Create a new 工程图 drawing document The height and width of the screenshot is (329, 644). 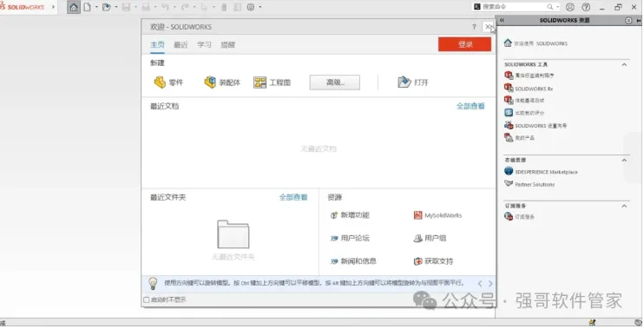(272, 82)
